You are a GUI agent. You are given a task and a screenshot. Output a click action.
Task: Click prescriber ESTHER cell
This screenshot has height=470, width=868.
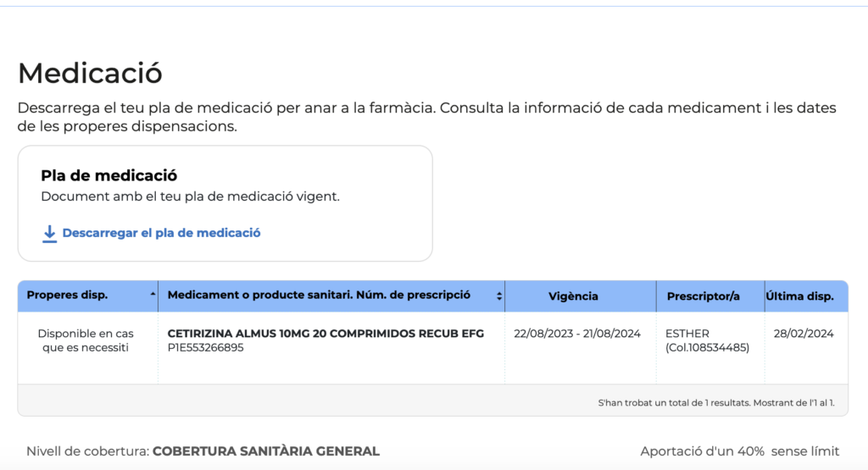coord(708,340)
